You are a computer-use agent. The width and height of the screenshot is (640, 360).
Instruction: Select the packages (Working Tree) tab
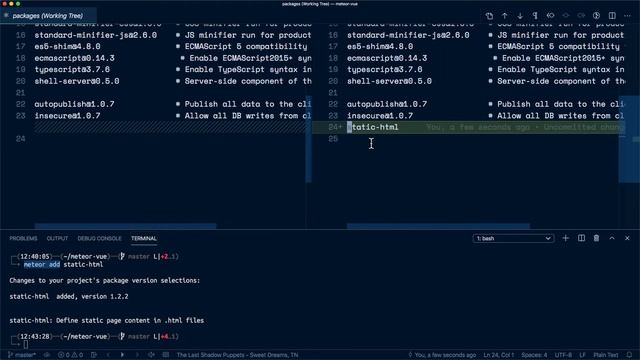tap(48, 16)
